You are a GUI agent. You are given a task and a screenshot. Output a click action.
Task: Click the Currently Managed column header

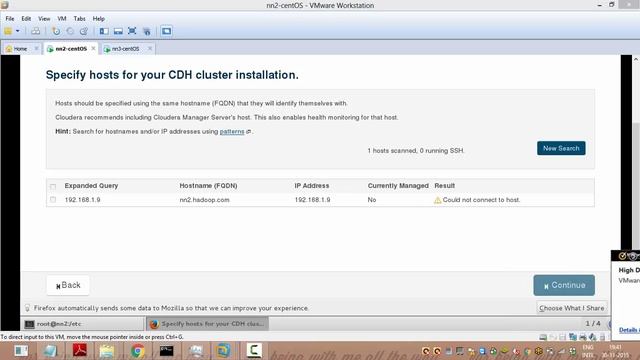(x=398, y=186)
